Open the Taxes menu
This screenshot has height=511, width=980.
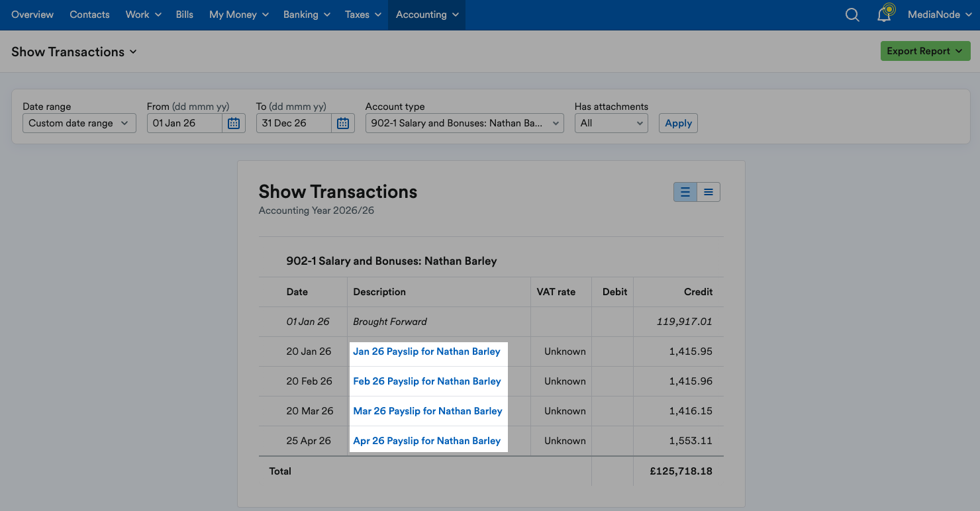(364, 15)
